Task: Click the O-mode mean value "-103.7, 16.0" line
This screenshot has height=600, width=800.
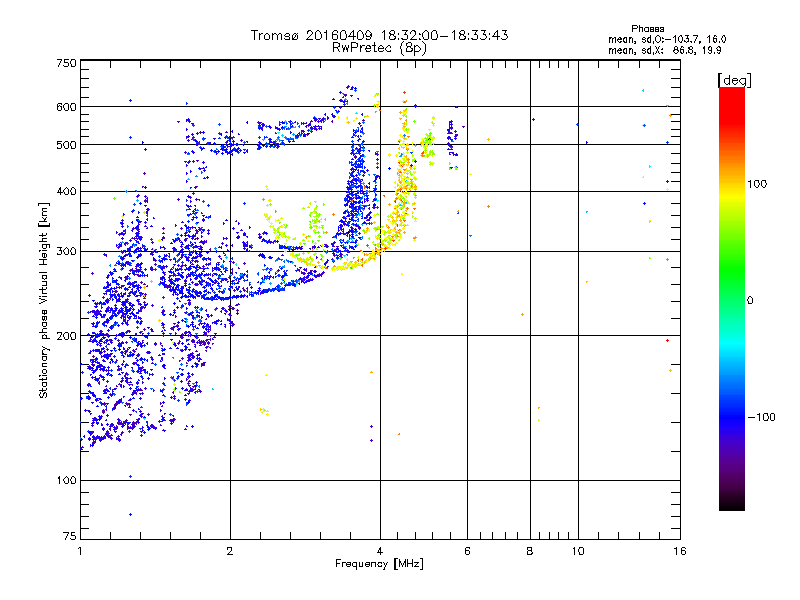Action: coord(667,39)
